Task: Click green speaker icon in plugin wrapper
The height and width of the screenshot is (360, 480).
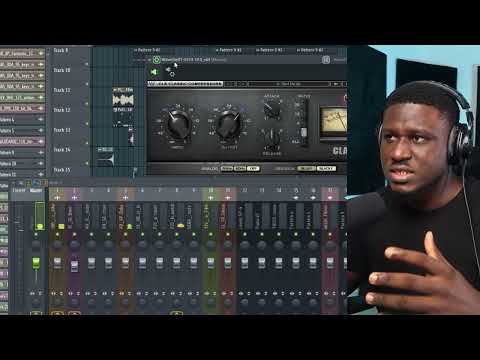Action: coord(154,72)
